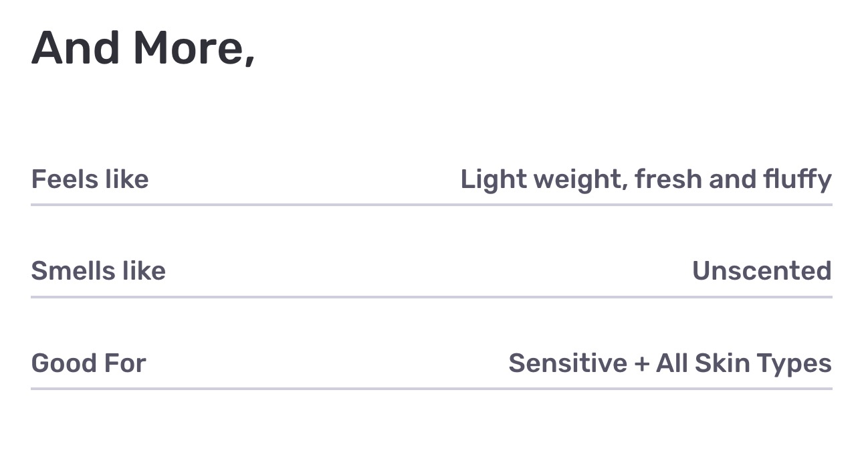
Task: Click the word "Sensitive" in skin types
Action: point(568,363)
